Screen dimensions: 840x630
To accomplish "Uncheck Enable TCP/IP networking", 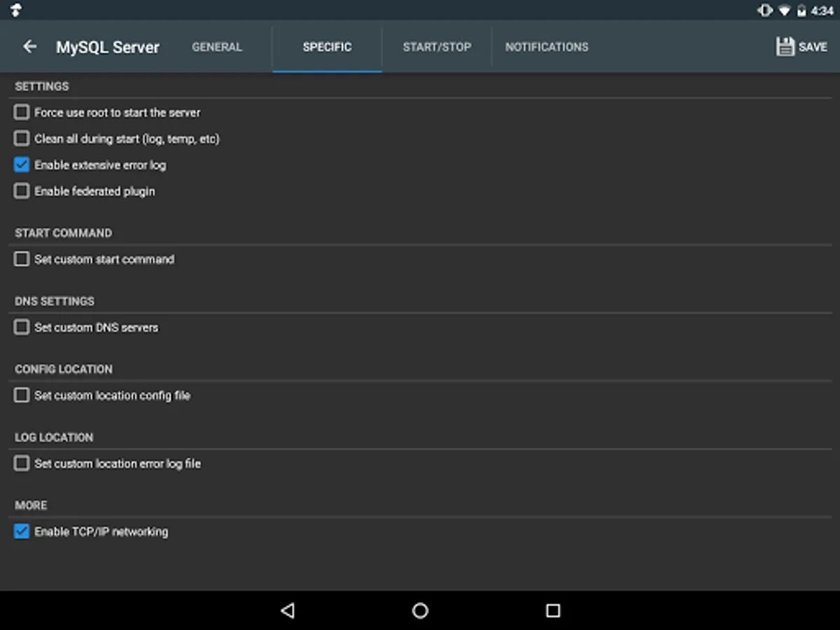I will coord(22,531).
